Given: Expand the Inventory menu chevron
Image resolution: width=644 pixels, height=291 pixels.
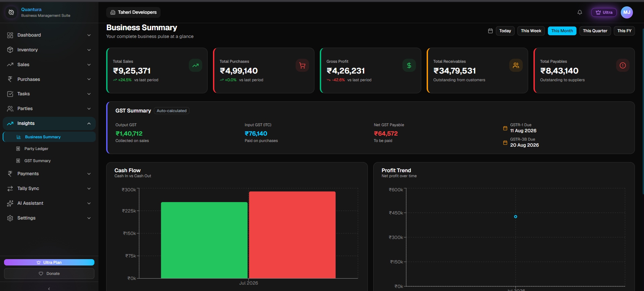Looking at the screenshot, I should tap(89, 50).
